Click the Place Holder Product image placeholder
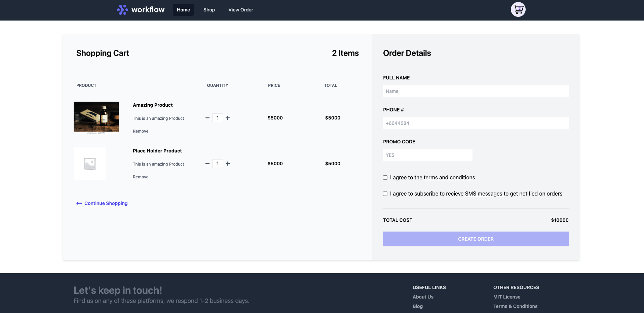Image resolution: width=644 pixels, height=313 pixels. tap(90, 164)
